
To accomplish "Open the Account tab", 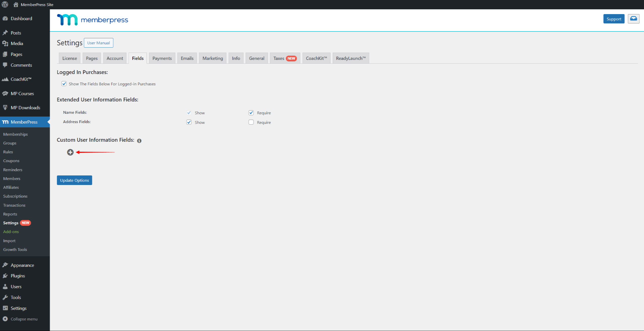I will [x=115, y=58].
